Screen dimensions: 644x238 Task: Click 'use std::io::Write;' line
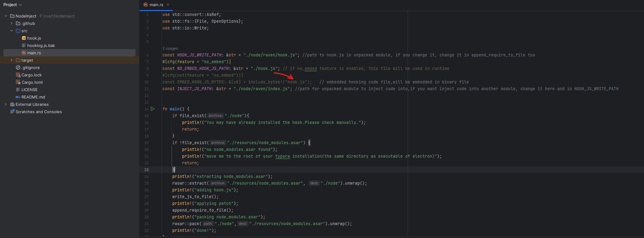point(186,28)
